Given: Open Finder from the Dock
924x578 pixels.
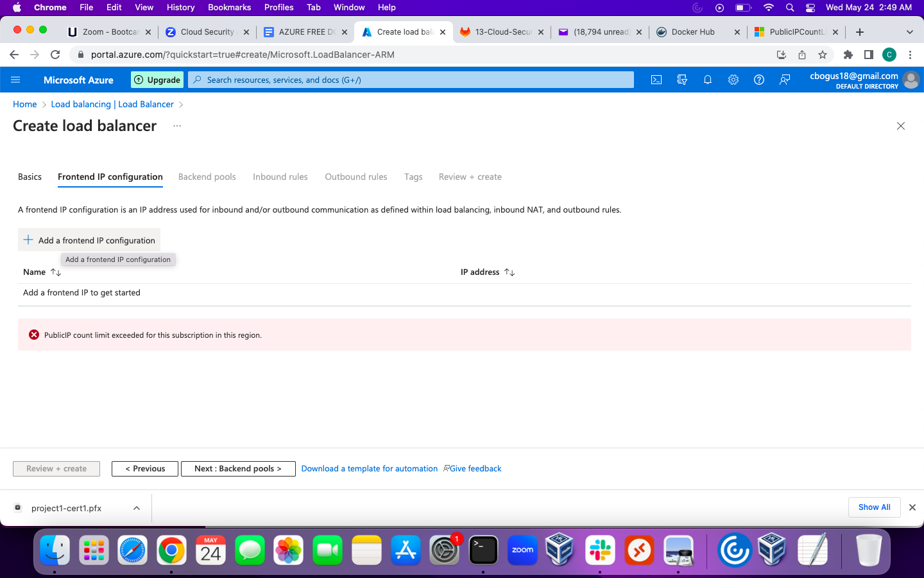Looking at the screenshot, I should coord(55,550).
